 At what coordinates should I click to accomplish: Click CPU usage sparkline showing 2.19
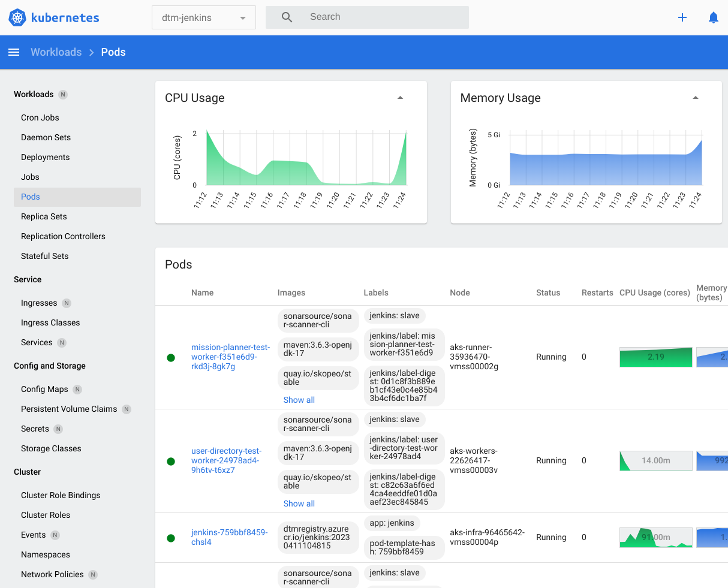pyautogui.click(x=656, y=357)
